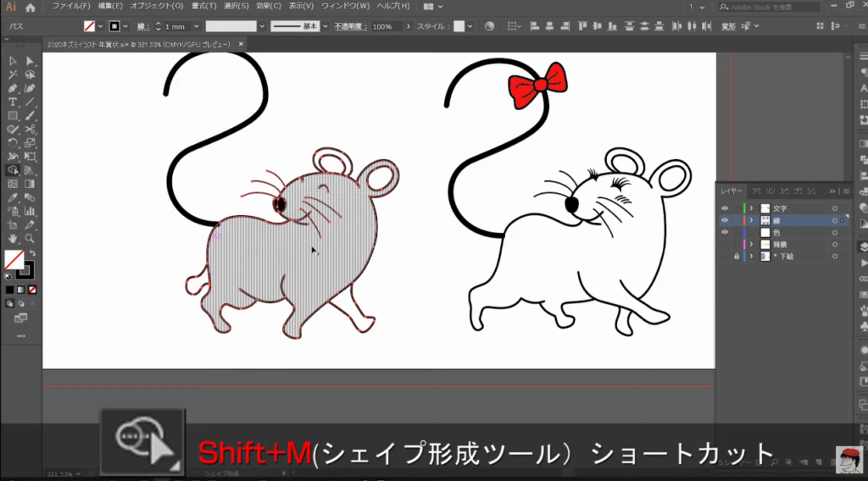Select the Zoom magnifier tool
Screen dimensions: 868x481
pyautogui.click(x=30, y=239)
